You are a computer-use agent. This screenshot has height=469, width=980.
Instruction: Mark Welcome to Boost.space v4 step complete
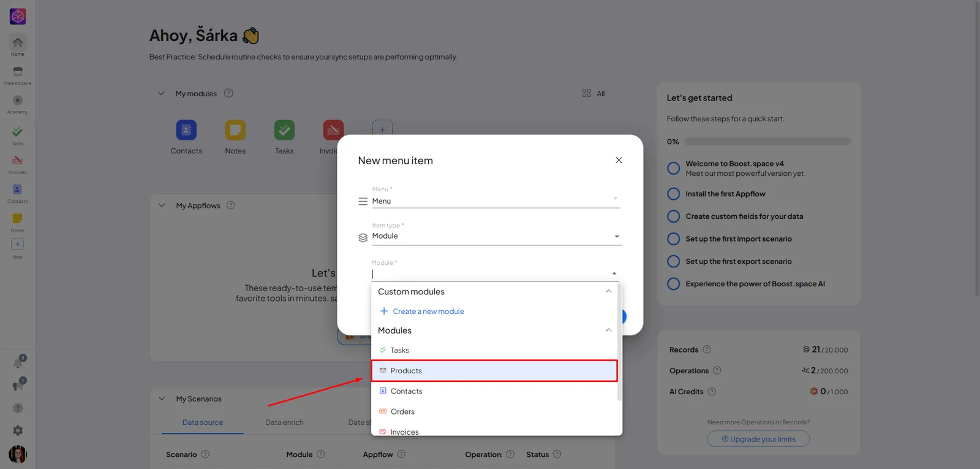coord(674,168)
